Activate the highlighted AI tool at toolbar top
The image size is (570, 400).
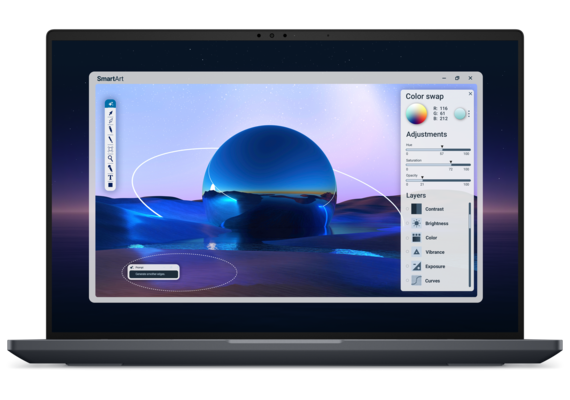(111, 104)
